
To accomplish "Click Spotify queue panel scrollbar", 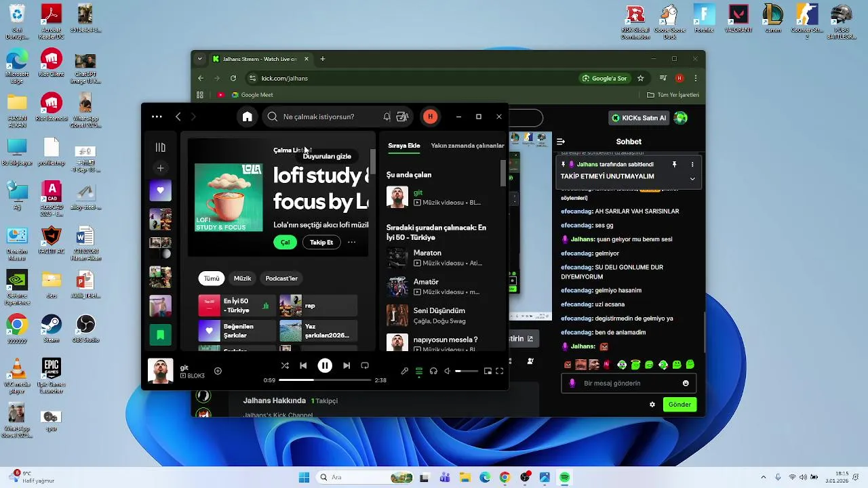I will coord(503,173).
